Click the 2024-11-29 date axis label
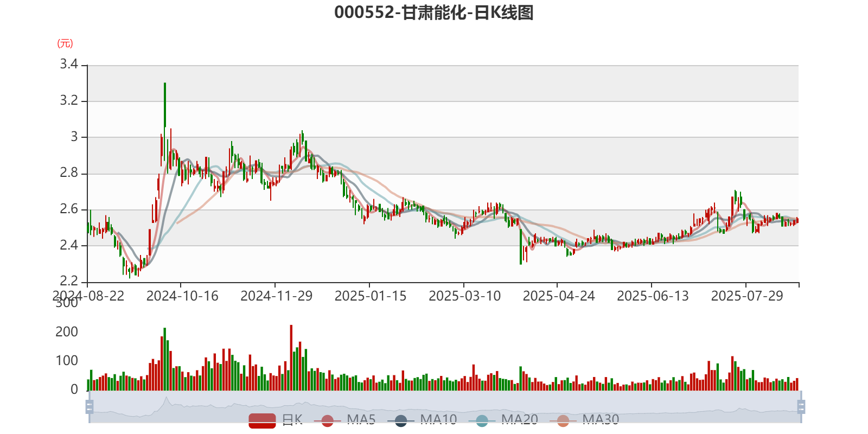The image size is (868, 434). coord(276,296)
